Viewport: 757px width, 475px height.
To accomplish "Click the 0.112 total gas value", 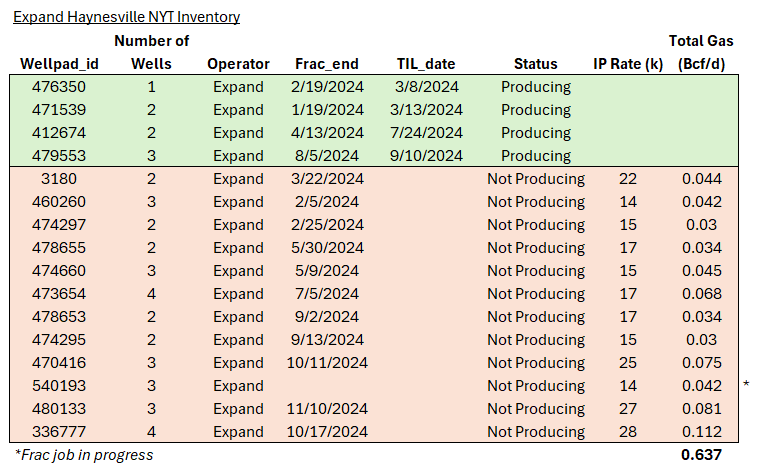I will click(701, 432).
